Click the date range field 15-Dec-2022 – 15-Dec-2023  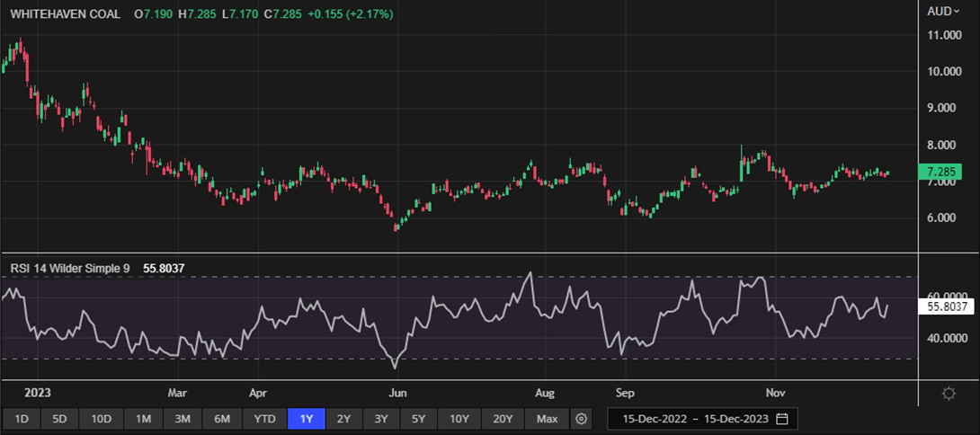pyautogui.click(x=702, y=419)
